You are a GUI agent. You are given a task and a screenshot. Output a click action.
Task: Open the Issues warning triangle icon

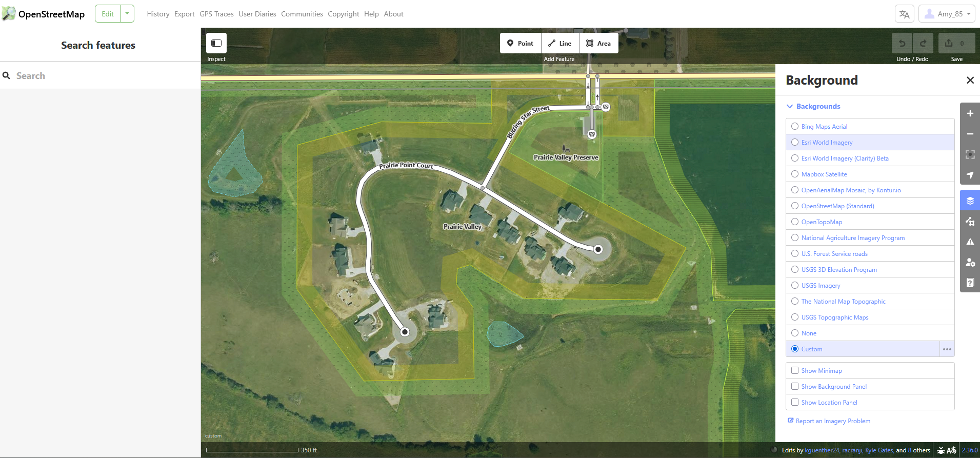(970, 242)
